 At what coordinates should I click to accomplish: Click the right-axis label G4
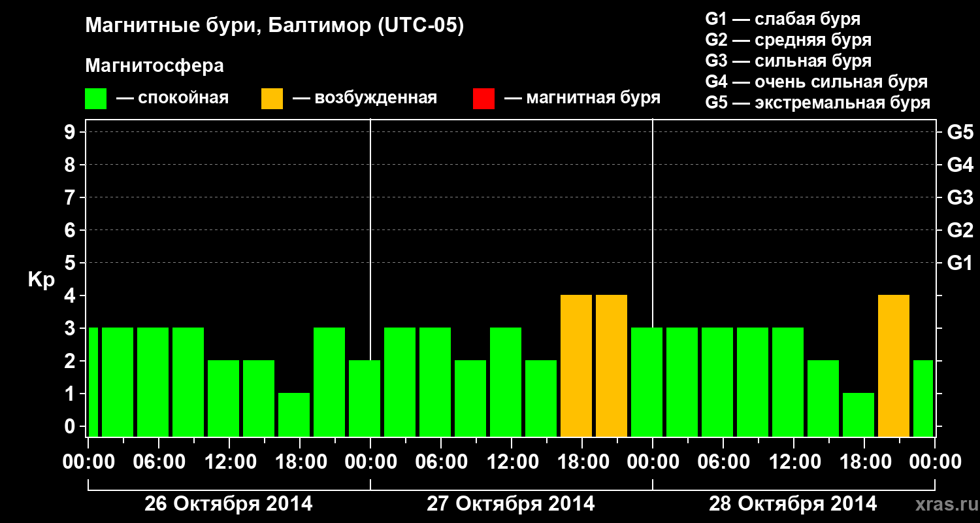pos(960,165)
